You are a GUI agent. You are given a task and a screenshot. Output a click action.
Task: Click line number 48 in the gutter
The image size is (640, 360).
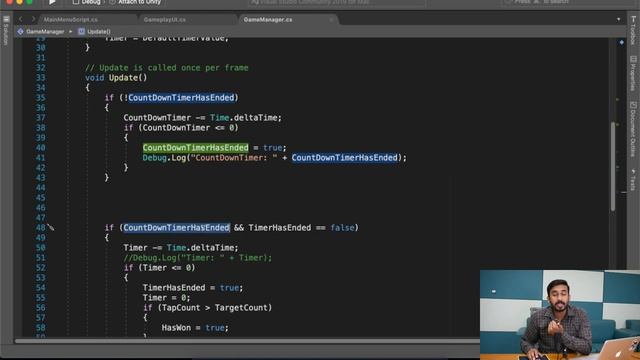point(40,227)
